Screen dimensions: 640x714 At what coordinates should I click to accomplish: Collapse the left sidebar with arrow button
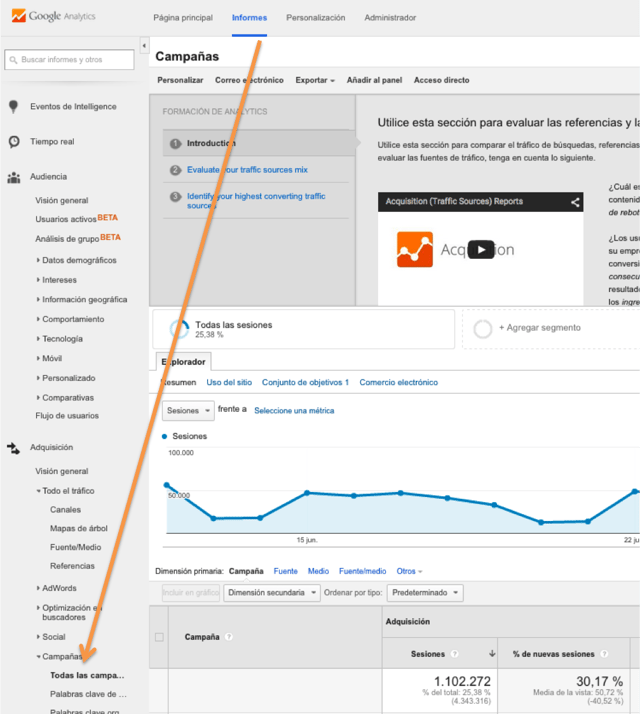(144, 46)
